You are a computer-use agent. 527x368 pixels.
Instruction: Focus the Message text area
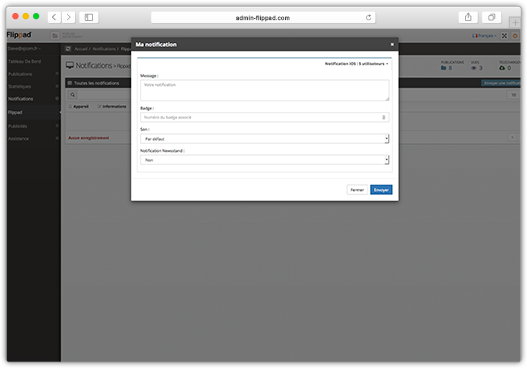(265, 90)
